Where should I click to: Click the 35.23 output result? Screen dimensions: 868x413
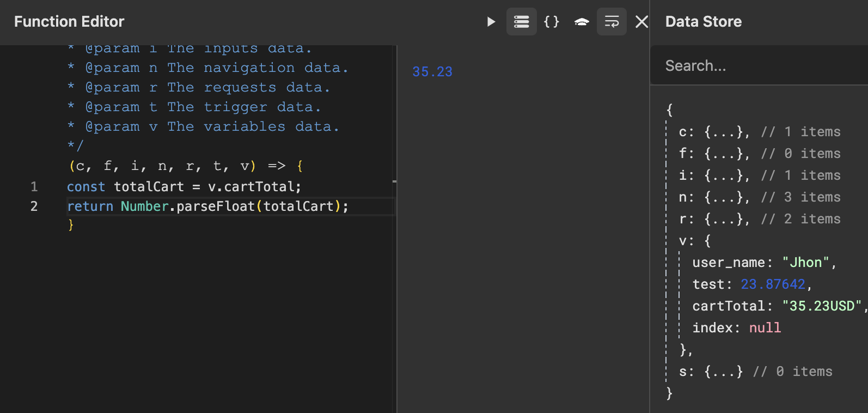pos(432,72)
